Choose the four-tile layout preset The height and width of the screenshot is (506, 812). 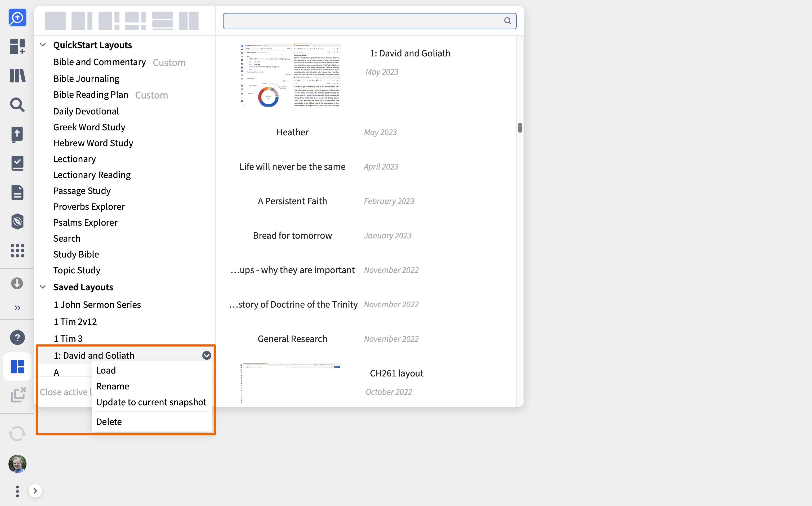coord(136,21)
